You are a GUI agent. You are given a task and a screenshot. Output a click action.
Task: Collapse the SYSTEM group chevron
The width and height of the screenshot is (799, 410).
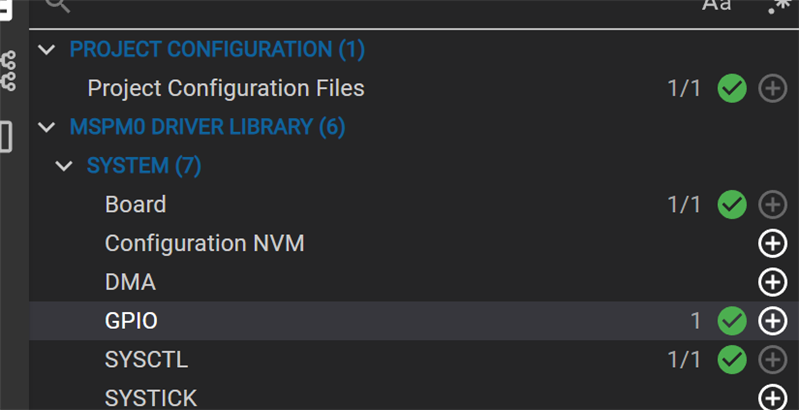(x=64, y=166)
